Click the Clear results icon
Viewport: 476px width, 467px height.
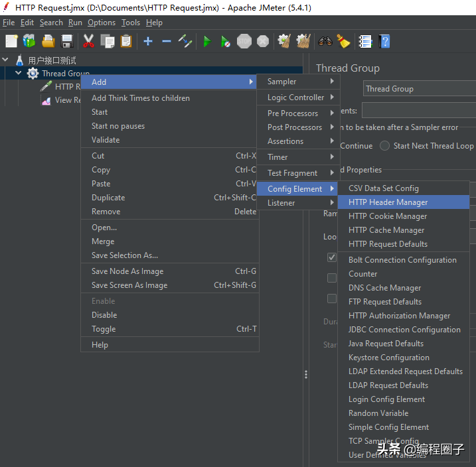(x=284, y=41)
